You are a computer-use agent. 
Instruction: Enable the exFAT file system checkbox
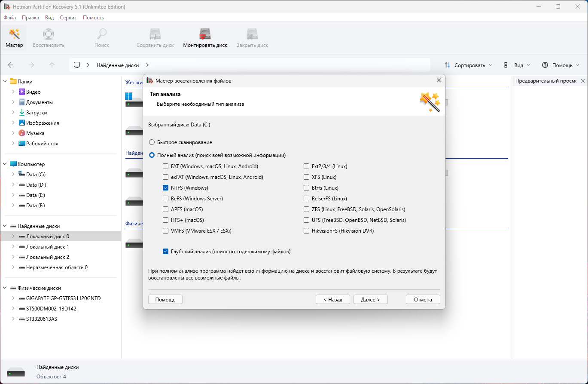(x=166, y=177)
